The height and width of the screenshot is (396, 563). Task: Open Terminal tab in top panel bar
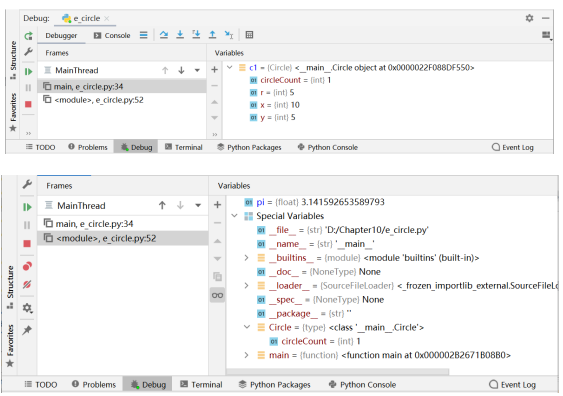183,147
